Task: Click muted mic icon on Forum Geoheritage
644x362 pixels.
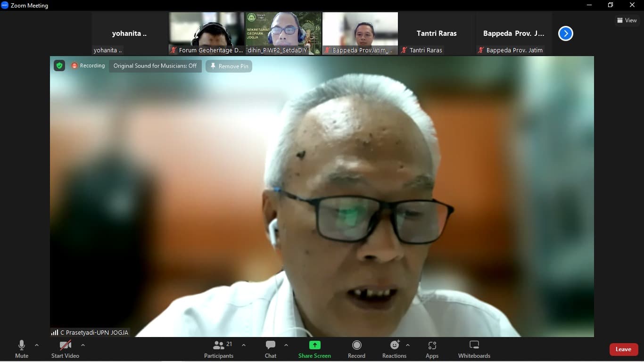Action: click(x=173, y=50)
